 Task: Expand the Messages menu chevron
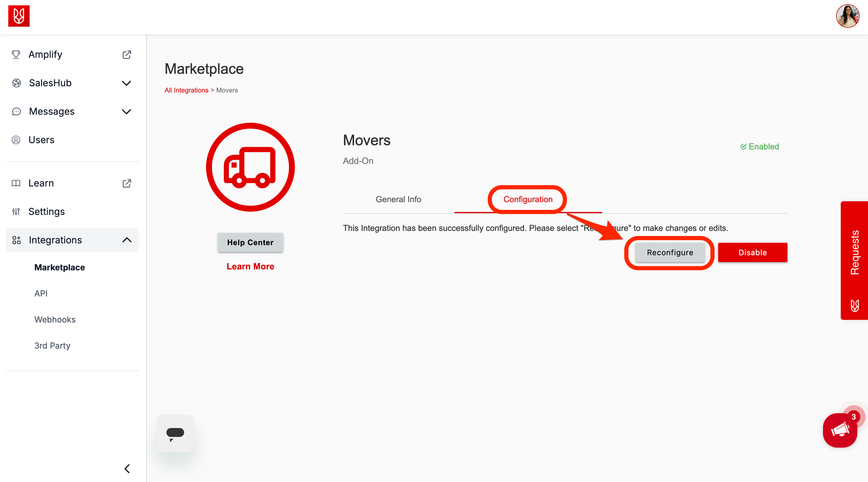126,111
